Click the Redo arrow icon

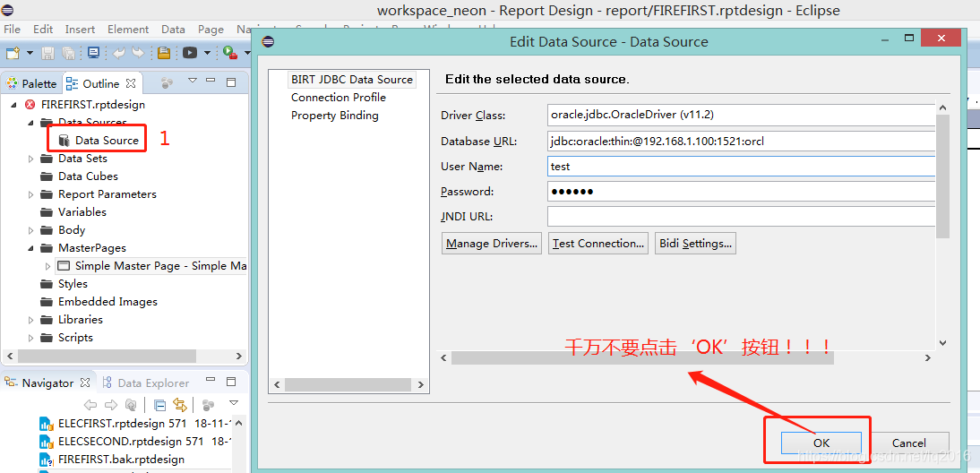point(137,53)
